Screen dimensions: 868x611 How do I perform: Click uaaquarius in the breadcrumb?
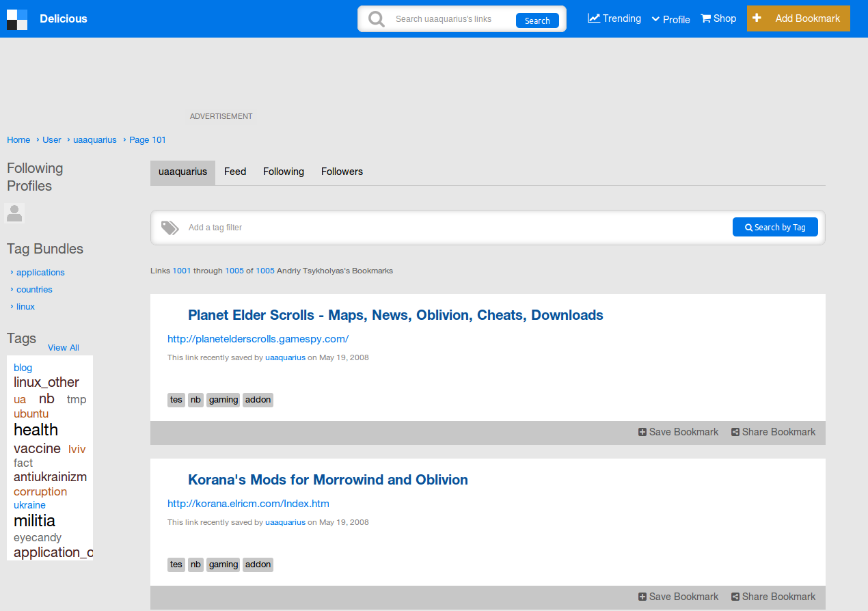point(95,139)
